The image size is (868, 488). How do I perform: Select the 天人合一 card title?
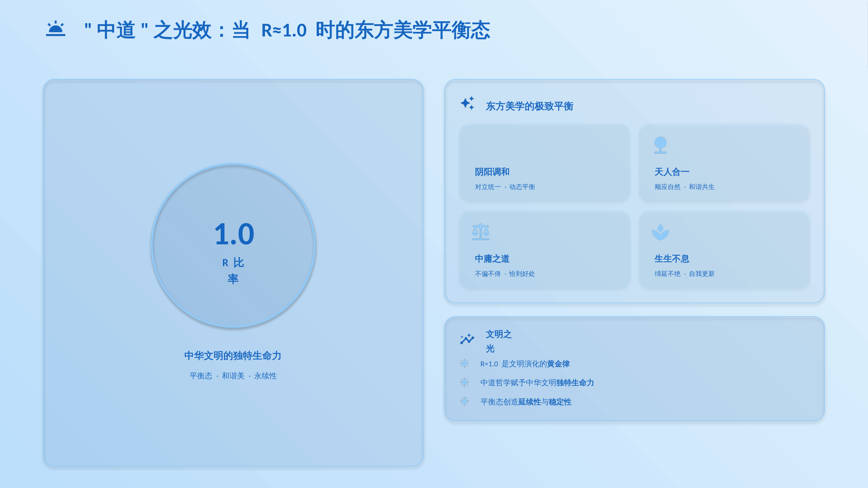click(x=671, y=172)
